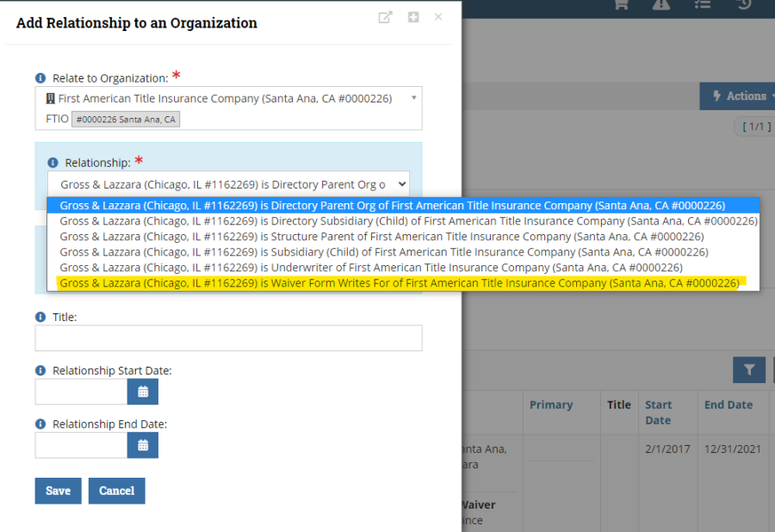Click the task list icon in header
Viewport: 775px width, 532px height.
coord(703,4)
